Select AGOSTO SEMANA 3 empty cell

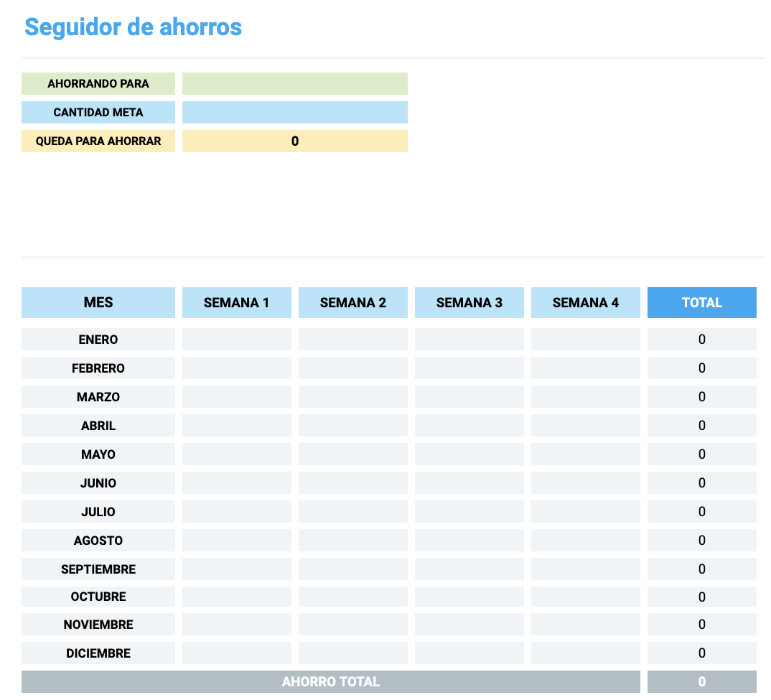tap(469, 540)
